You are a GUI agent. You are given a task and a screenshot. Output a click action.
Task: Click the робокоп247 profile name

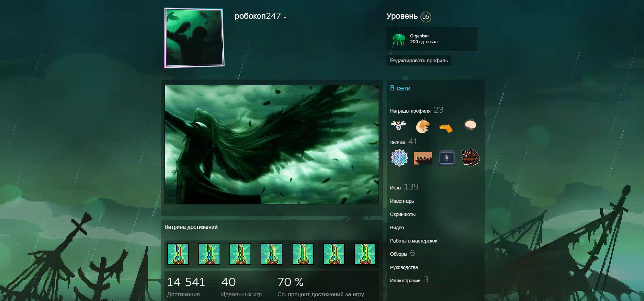tap(258, 16)
